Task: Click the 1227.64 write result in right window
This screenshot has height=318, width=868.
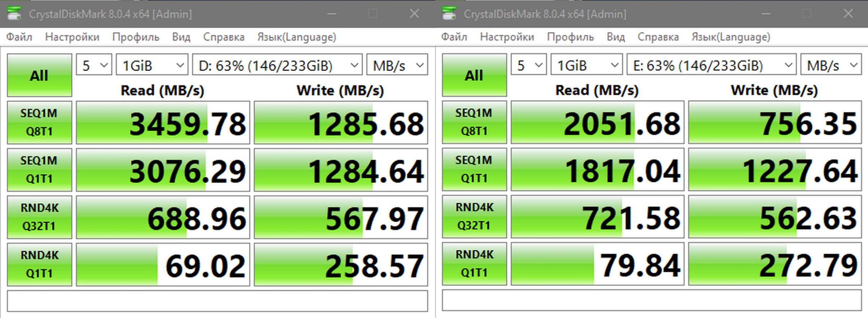Action: coord(775,169)
